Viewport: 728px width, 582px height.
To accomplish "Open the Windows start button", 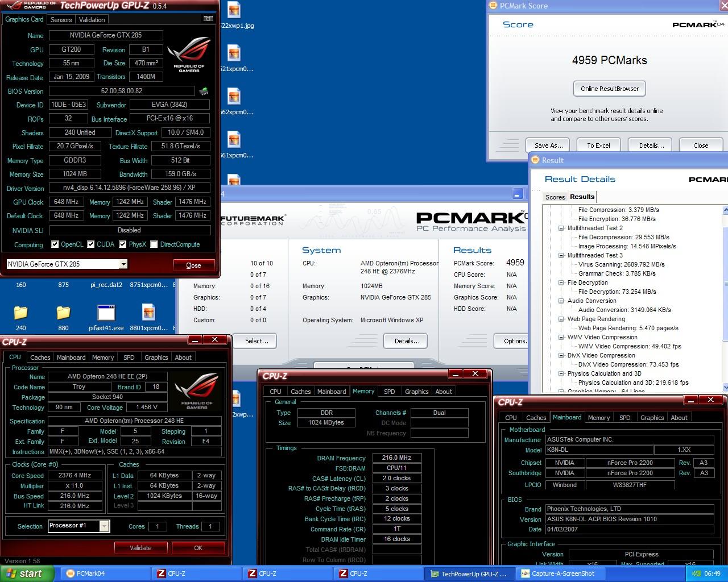I will (27, 573).
